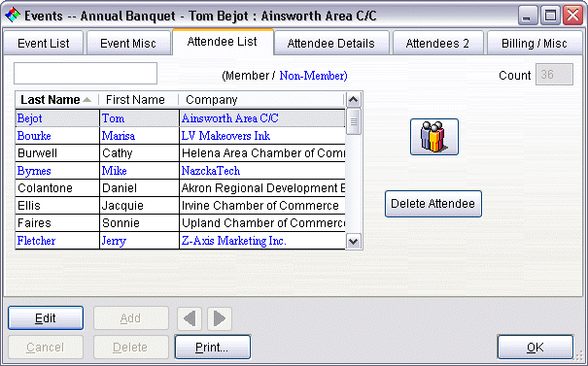Viewport: 588px width, 366px height.
Task: Click scrollbar up arrow in attendee list
Action: pos(353,100)
